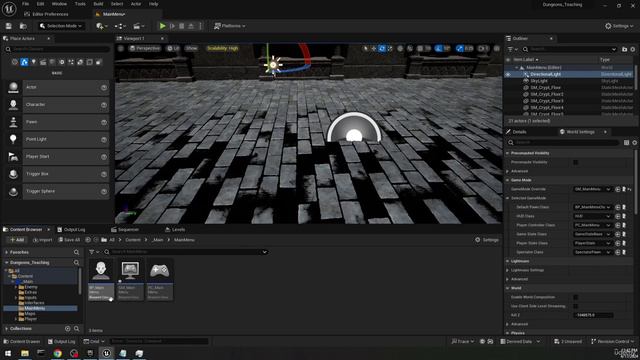
Task: Select Trigger Box in Place Actors
Action: [58, 174]
